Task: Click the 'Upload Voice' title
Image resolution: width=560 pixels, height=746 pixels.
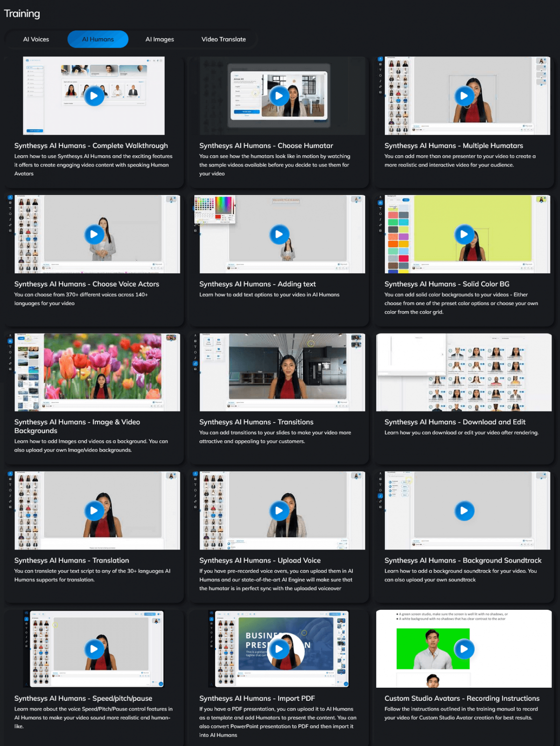Action: click(x=260, y=560)
